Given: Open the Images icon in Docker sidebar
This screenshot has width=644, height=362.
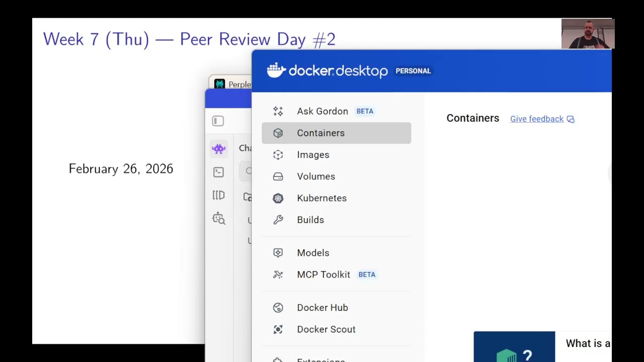Looking at the screenshot, I should (x=278, y=155).
